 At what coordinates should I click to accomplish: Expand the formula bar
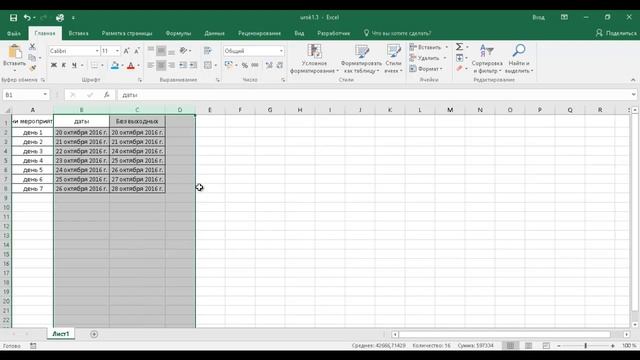pyautogui.click(x=633, y=95)
